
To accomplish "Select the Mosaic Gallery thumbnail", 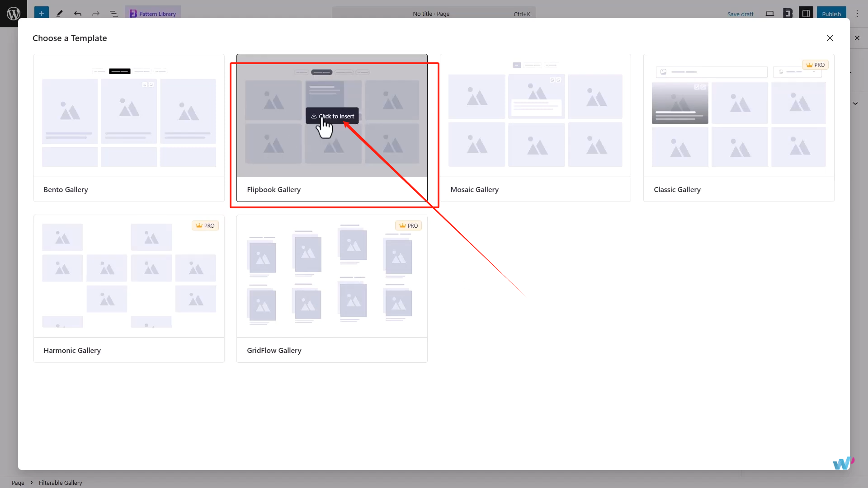I will coord(535,115).
